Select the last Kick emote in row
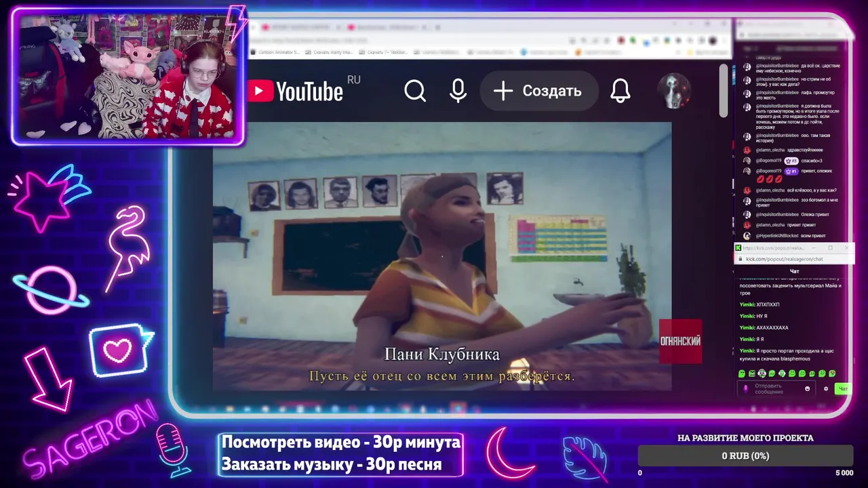The image size is (868, 488). pyautogui.click(x=832, y=373)
